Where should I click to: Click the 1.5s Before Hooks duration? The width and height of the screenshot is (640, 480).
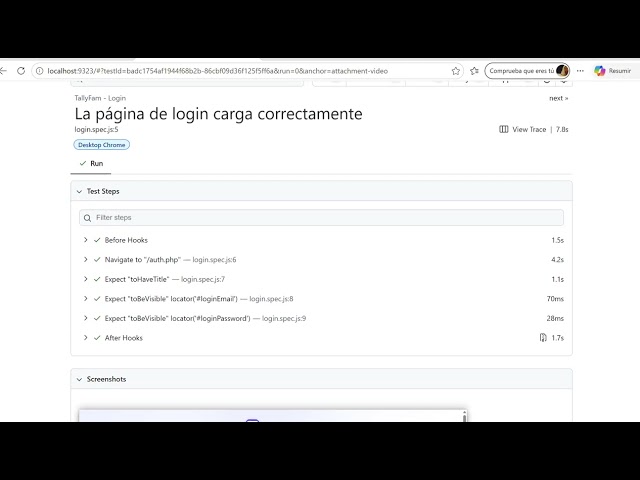click(557, 240)
